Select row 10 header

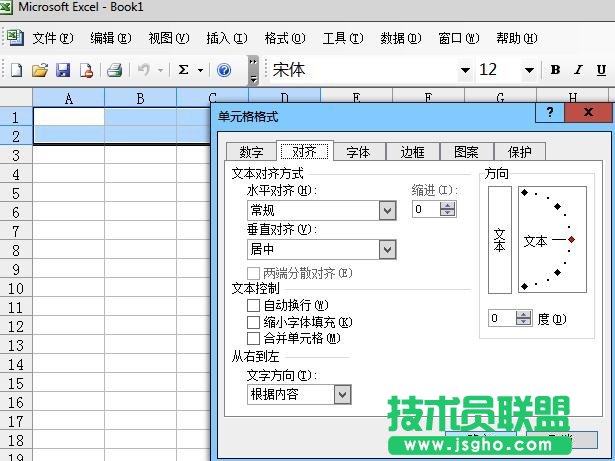point(16,289)
